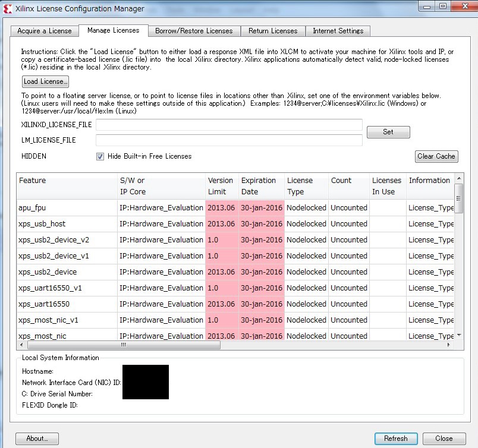Clear the license cache

436,156
